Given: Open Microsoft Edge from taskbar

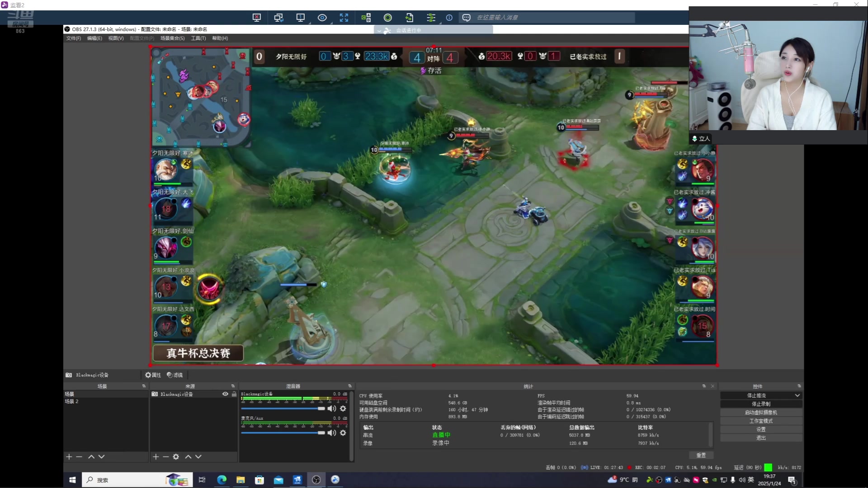Looking at the screenshot, I should point(222,480).
